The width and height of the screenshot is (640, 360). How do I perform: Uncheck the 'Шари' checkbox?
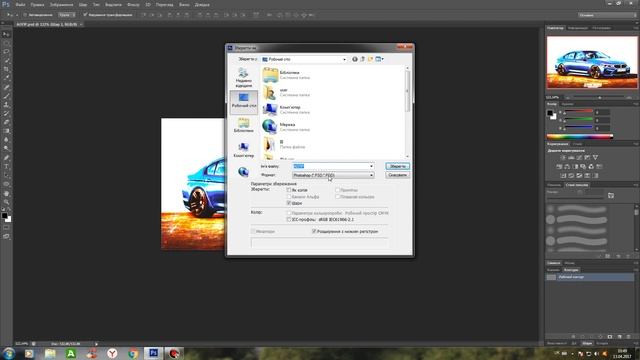(x=289, y=203)
